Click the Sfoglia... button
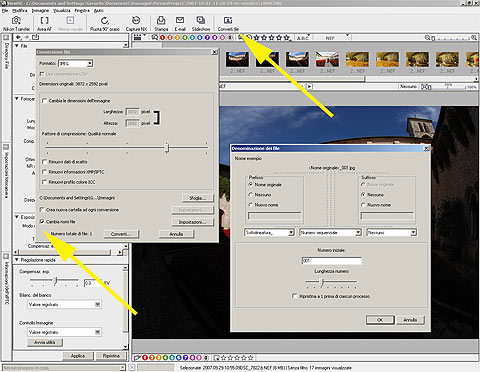The image size is (480, 372). pos(198,198)
